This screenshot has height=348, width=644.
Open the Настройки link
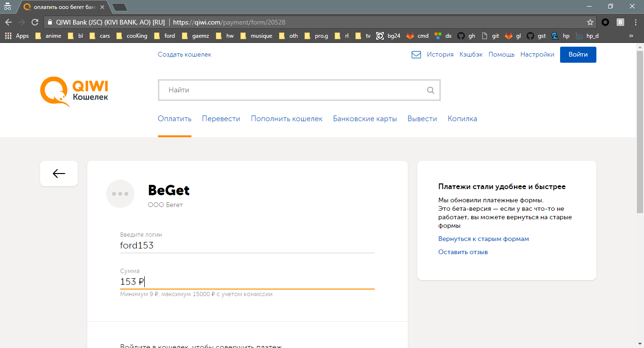(x=537, y=55)
